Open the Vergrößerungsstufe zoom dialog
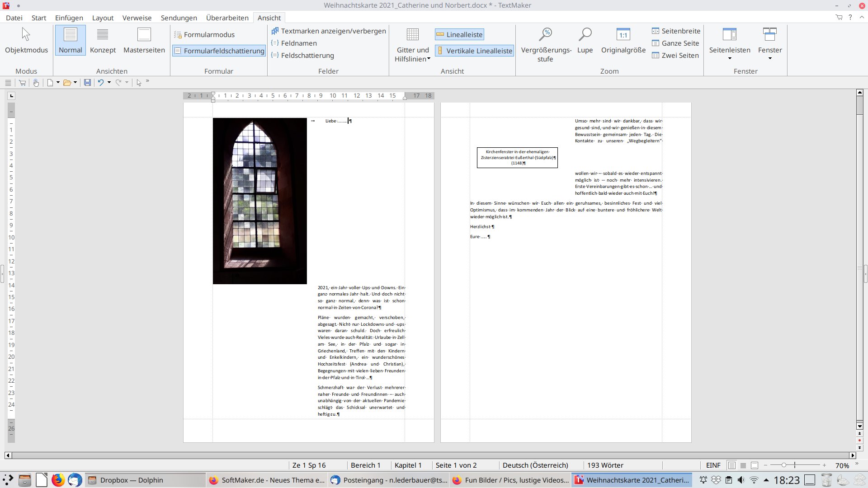 click(546, 45)
